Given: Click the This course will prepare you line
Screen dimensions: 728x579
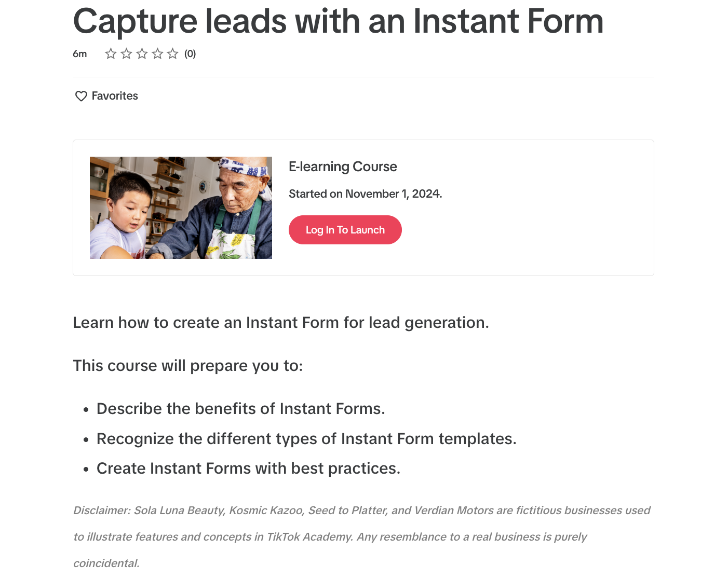Looking at the screenshot, I should click(x=188, y=366).
